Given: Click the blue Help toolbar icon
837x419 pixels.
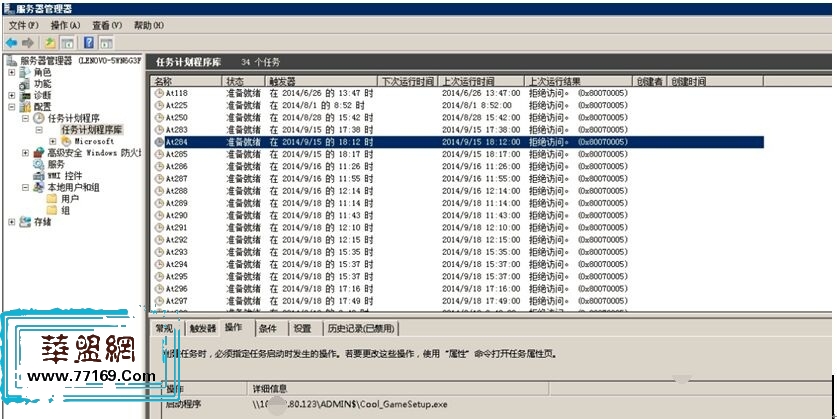Looking at the screenshot, I should click(x=90, y=43).
